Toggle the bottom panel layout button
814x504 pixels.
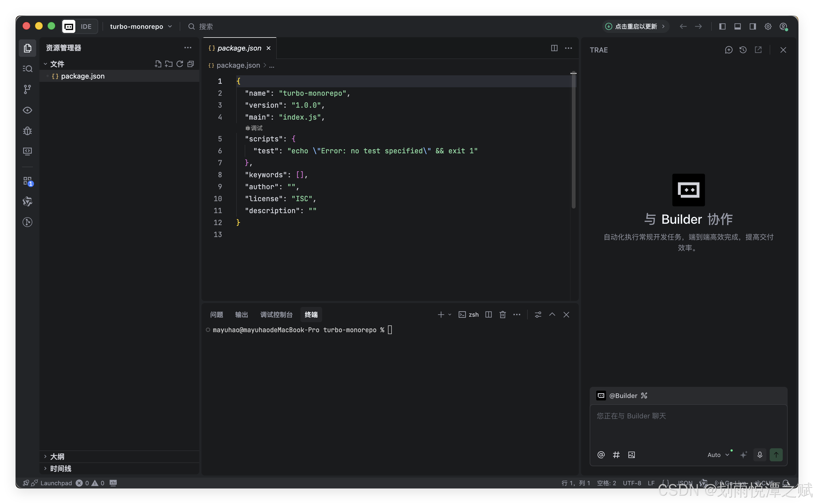738,26
